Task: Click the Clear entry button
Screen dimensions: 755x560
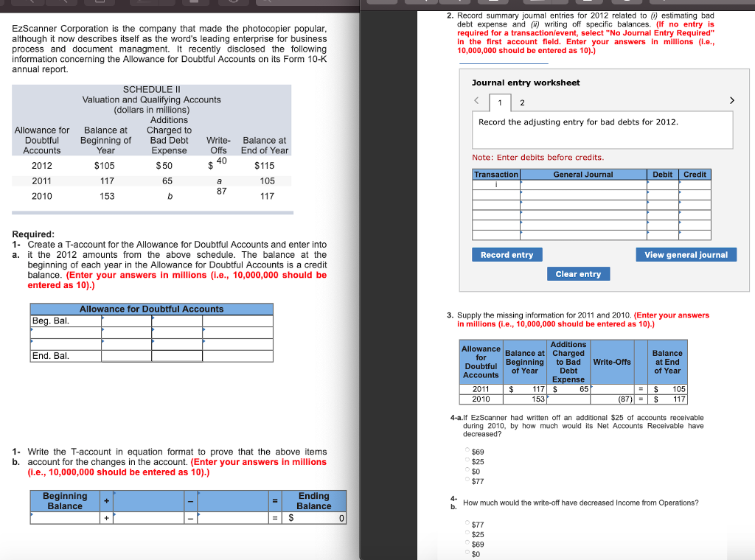Action: (x=578, y=273)
